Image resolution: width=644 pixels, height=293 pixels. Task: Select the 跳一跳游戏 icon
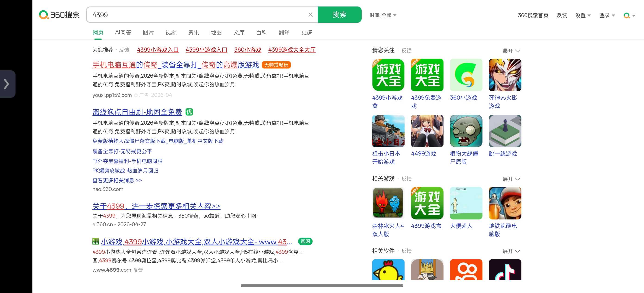coord(505,131)
